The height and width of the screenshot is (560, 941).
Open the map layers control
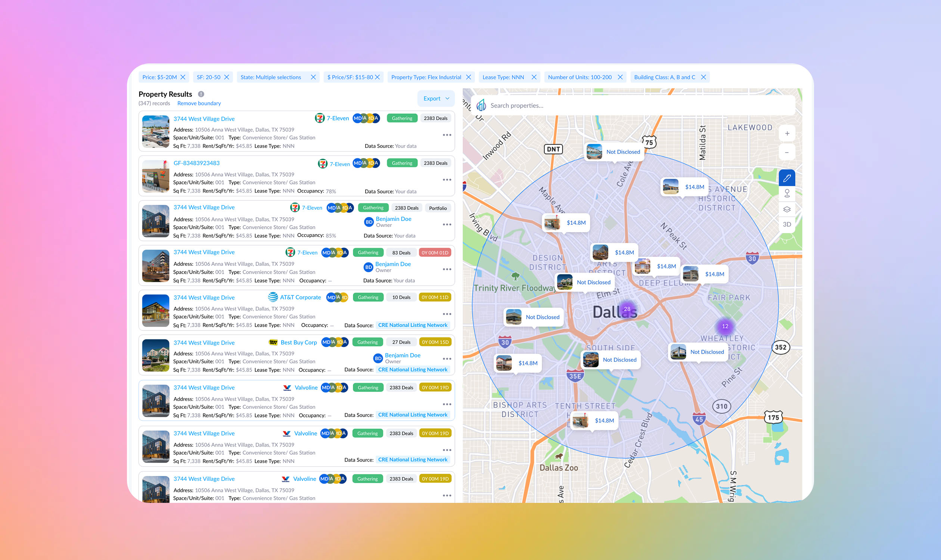(x=787, y=209)
